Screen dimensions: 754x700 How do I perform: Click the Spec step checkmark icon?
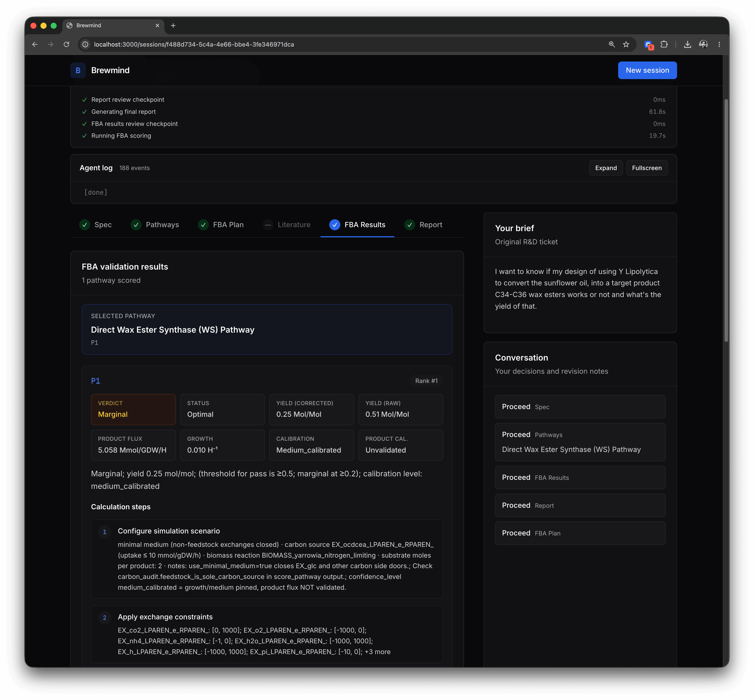[84, 225]
